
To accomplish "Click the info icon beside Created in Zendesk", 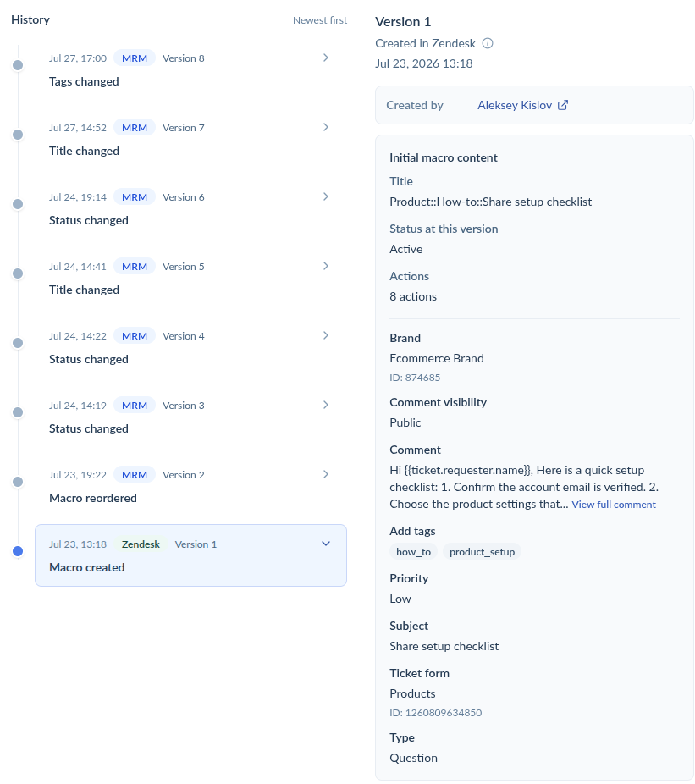I will coord(487,43).
